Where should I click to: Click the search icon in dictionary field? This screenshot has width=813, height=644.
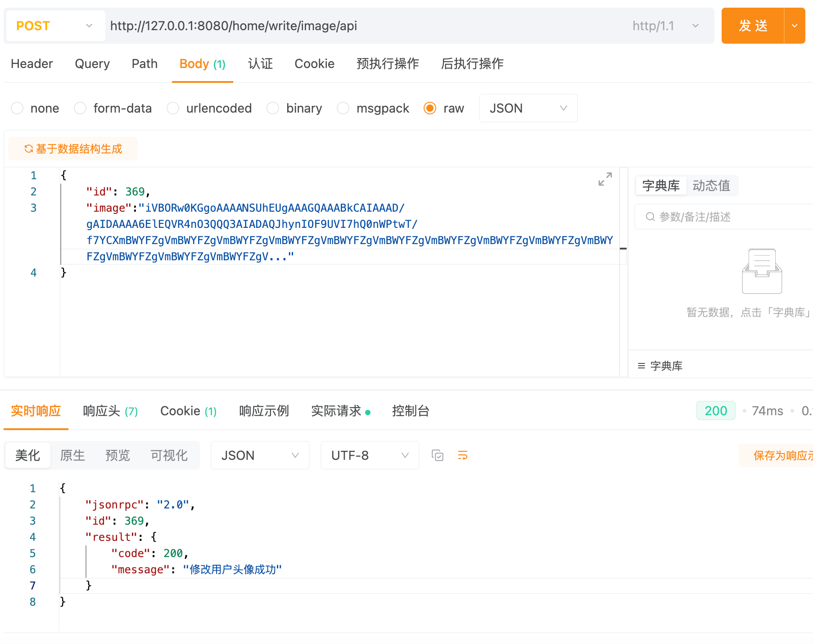point(650,217)
